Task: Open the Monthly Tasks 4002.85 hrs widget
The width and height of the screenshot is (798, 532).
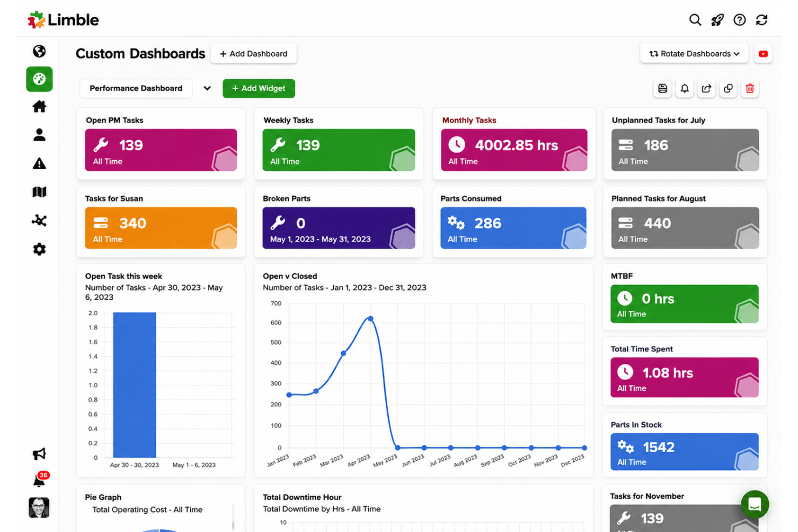Action: tap(514, 150)
